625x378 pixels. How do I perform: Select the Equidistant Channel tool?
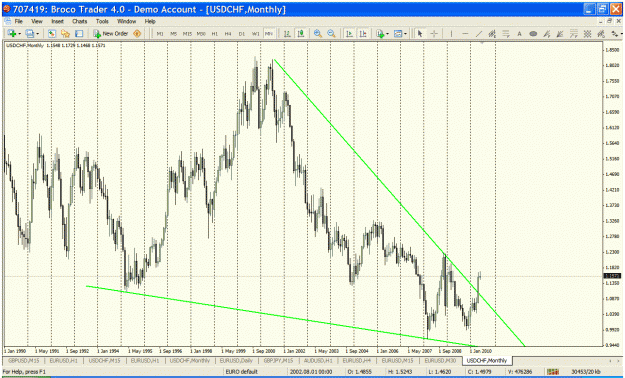[x=492, y=34]
